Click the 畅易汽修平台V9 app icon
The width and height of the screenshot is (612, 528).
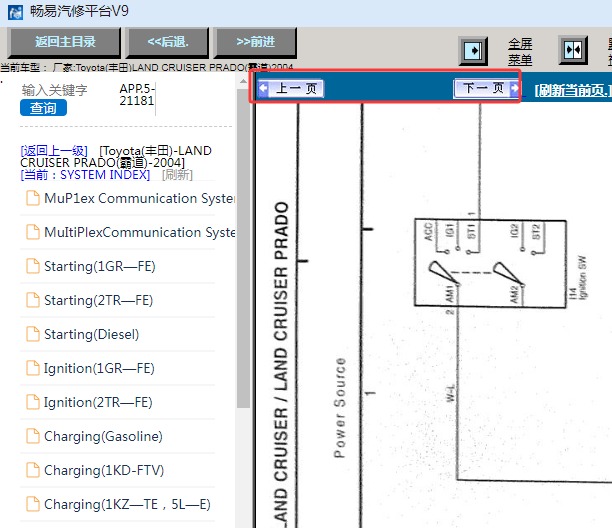click(16, 12)
